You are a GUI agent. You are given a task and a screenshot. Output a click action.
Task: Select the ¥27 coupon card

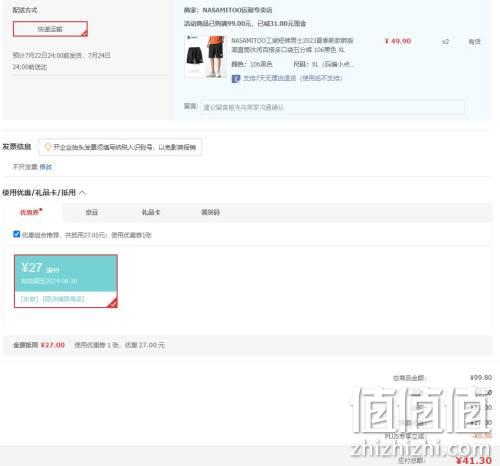point(66,281)
